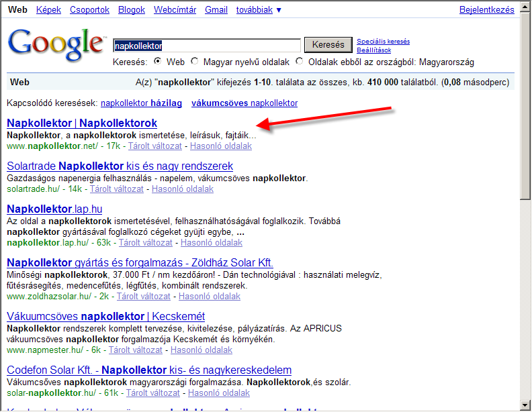
Task: Expand the továbbiak dropdown menu
Action: [259, 10]
